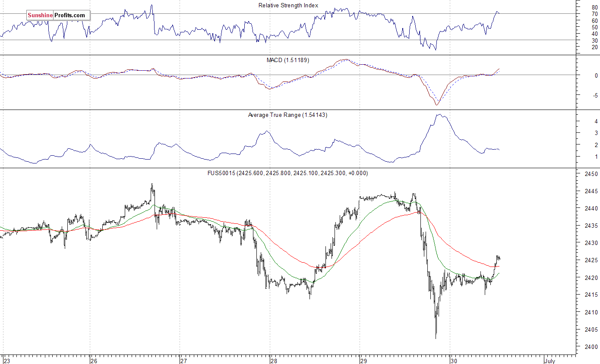Click the RSI 30 scale value
Viewport: 600px width, 364px height.
595,40
